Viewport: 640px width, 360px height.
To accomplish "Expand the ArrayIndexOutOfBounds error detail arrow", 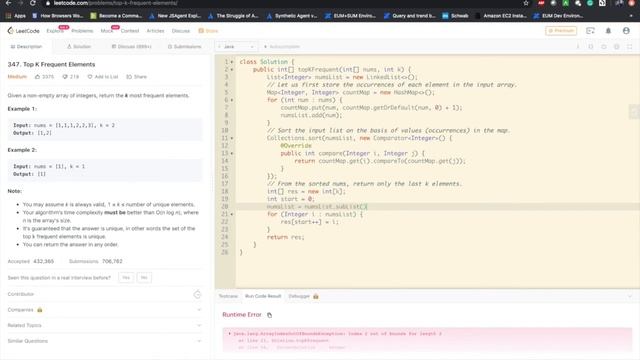I will click(229, 333).
